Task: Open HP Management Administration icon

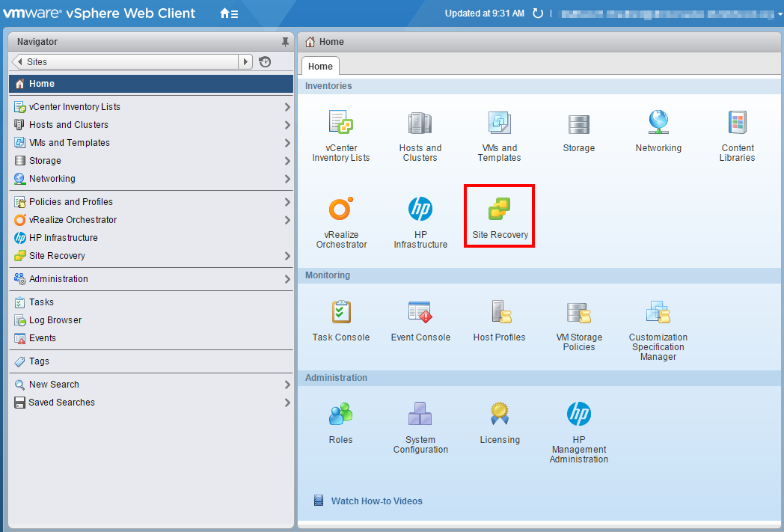Action: pyautogui.click(x=579, y=414)
